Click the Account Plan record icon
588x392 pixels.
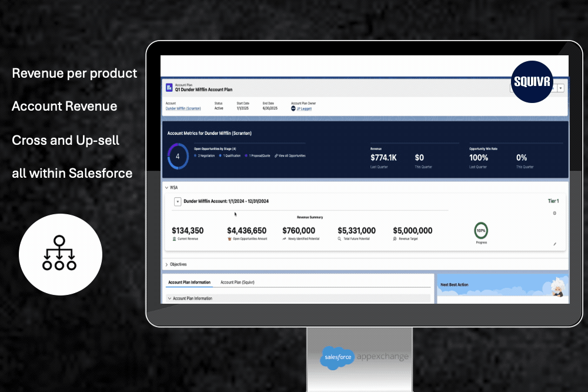(169, 88)
